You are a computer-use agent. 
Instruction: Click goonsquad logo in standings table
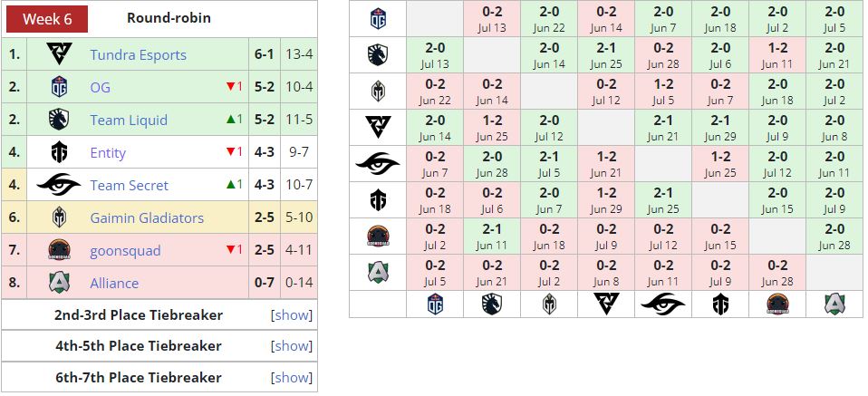pos(59,250)
